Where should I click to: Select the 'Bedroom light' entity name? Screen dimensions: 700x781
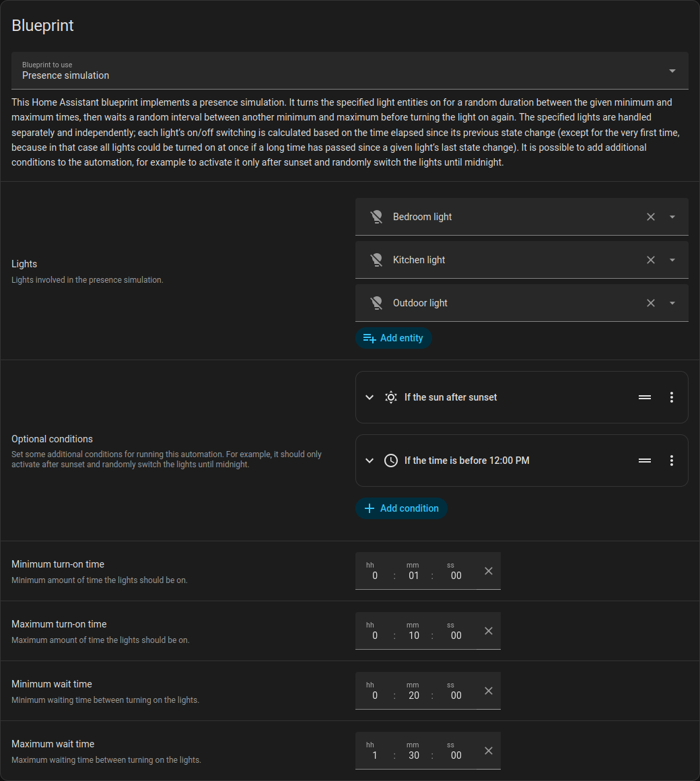click(x=422, y=217)
